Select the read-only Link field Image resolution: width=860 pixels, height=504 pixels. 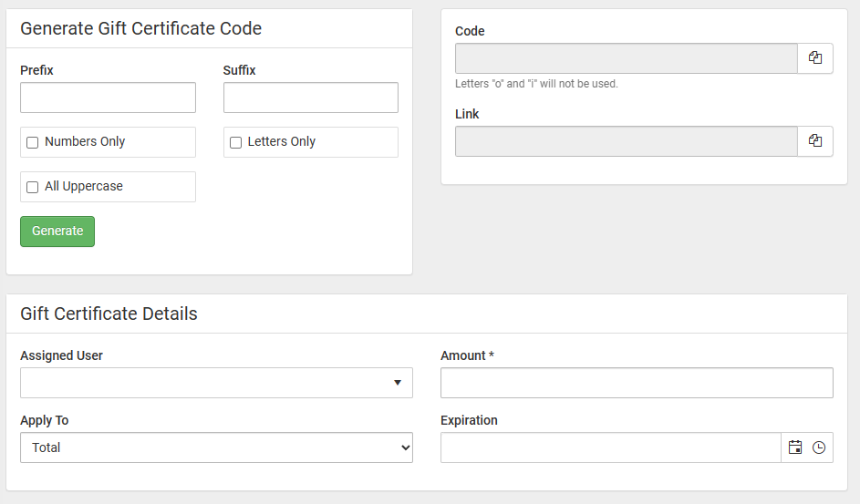click(x=627, y=141)
